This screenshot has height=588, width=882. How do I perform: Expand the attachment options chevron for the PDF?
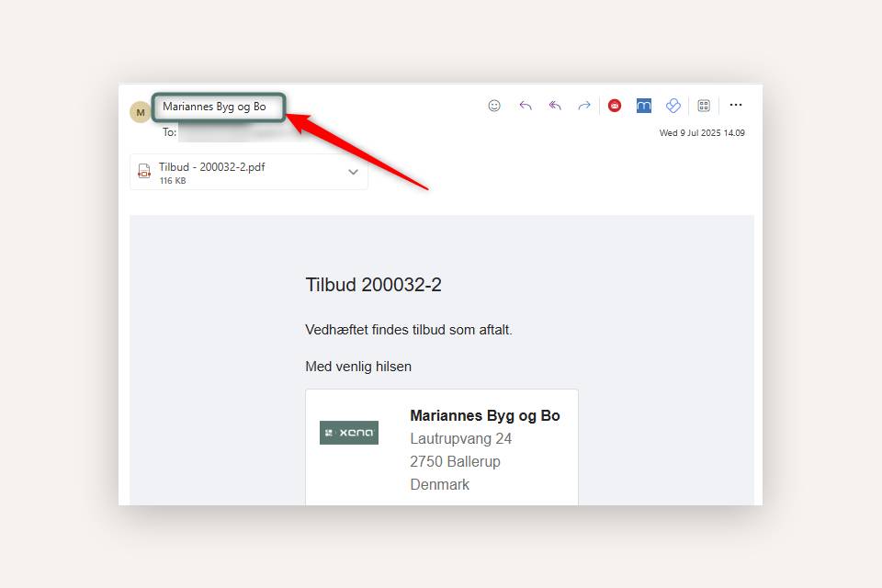tap(353, 173)
